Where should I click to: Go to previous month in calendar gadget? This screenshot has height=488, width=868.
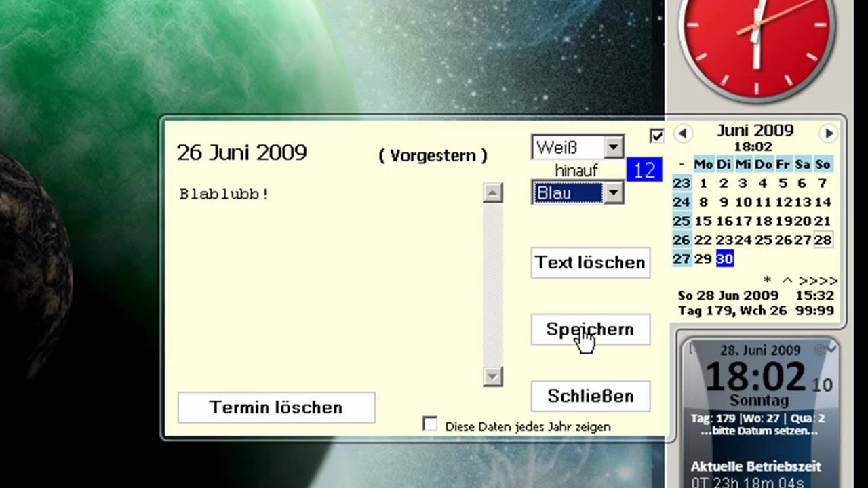pos(683,134)
